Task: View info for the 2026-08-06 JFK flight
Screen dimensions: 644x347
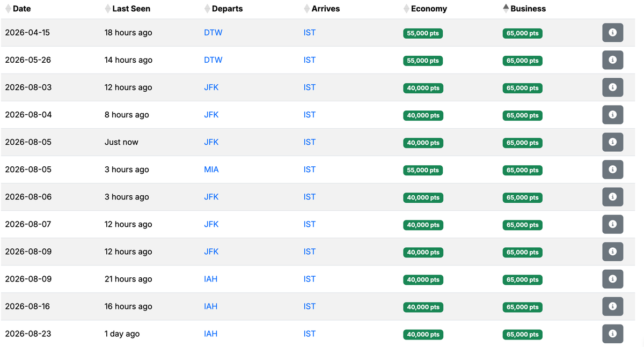Action: click(612, 197)
